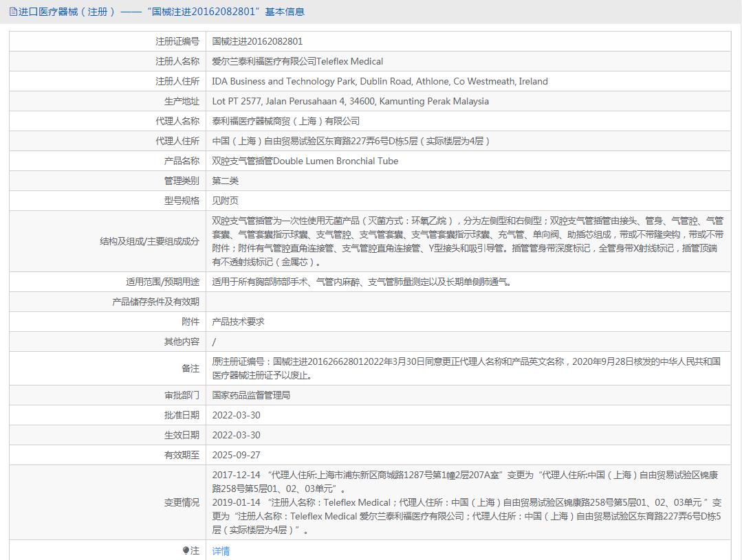The height and width of the screenshot is (560, 742).
Task: Click the 审批部门 label
Action: [182, 395]
